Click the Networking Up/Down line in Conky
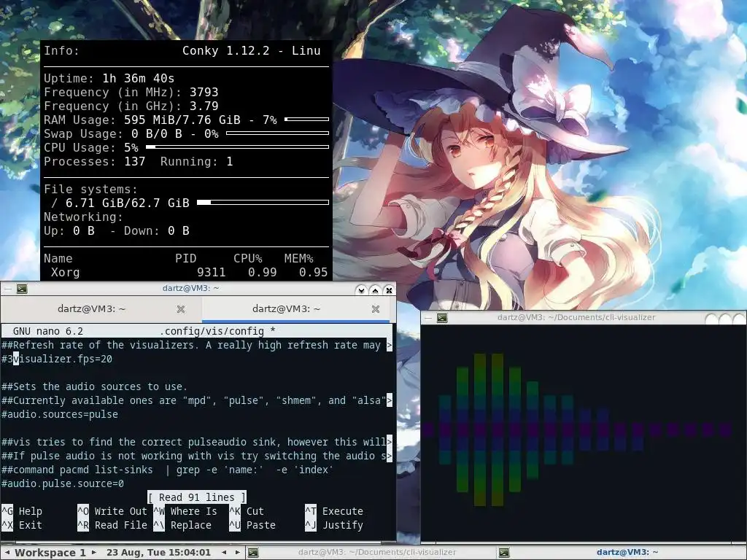Viewport: 747px width, 560px height. tap(117, 231)
